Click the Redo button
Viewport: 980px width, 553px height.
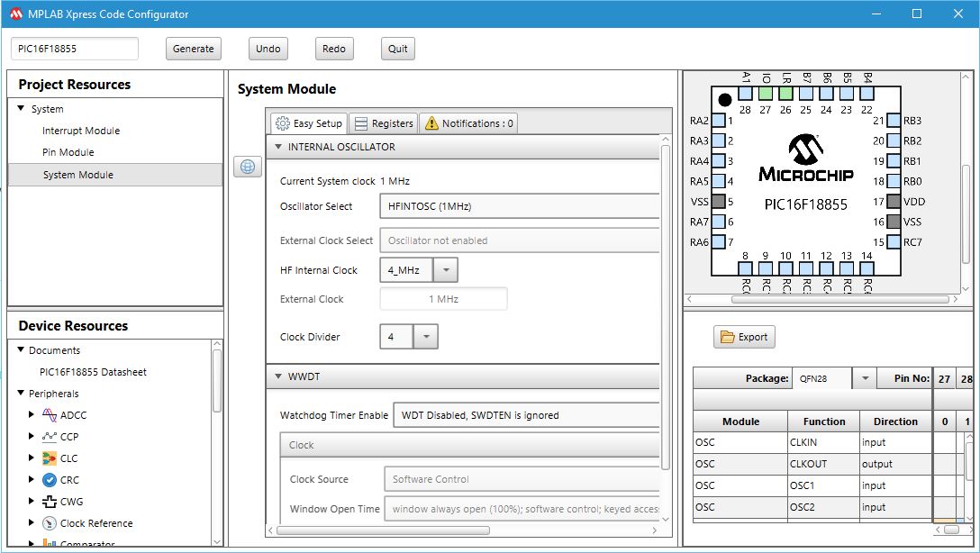pyautogui.click(x=334, y=49)
